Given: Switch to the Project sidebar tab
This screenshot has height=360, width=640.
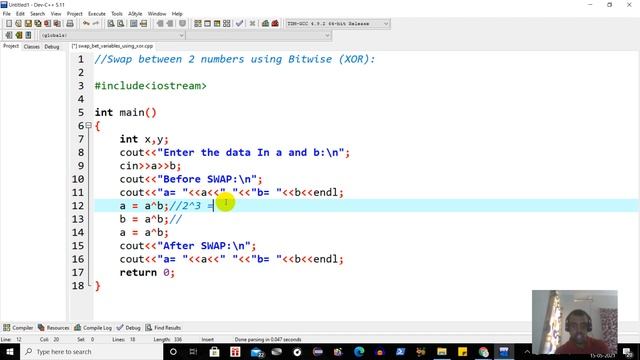Looking at the screenshot, I should pos(11,46).
